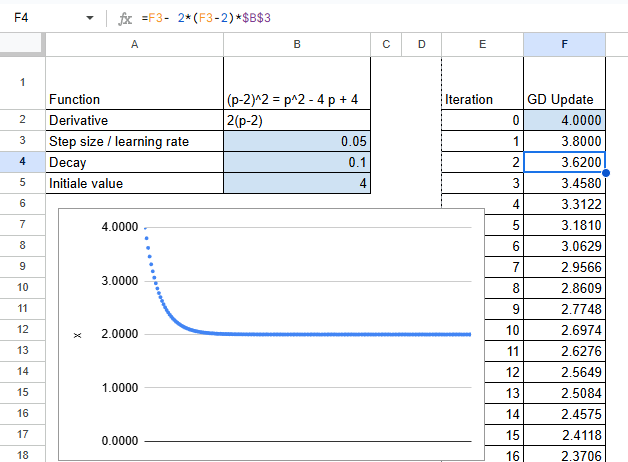The image size is (628, 462).
Task: Click the 'GD Update' header cell
Action: click(x=564, y=99)
